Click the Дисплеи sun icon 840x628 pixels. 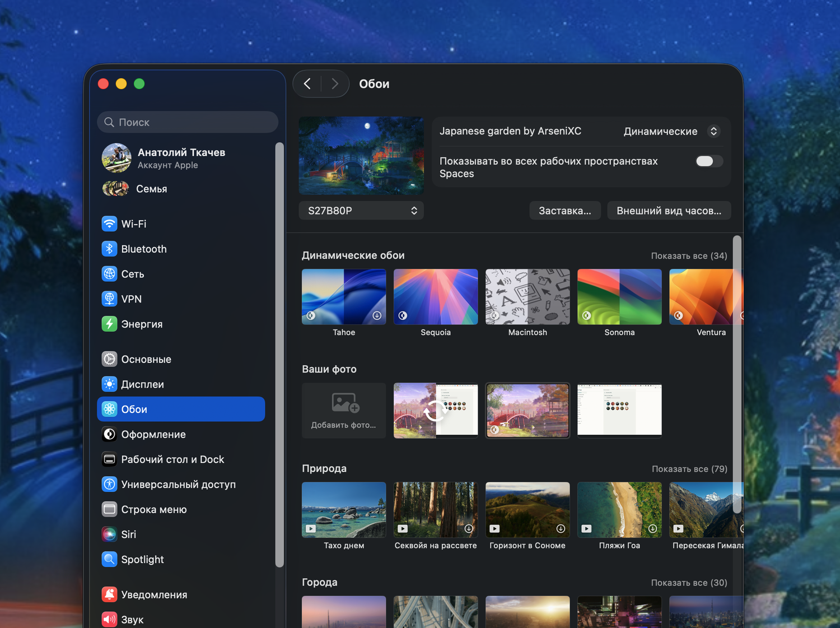point(109,384)
